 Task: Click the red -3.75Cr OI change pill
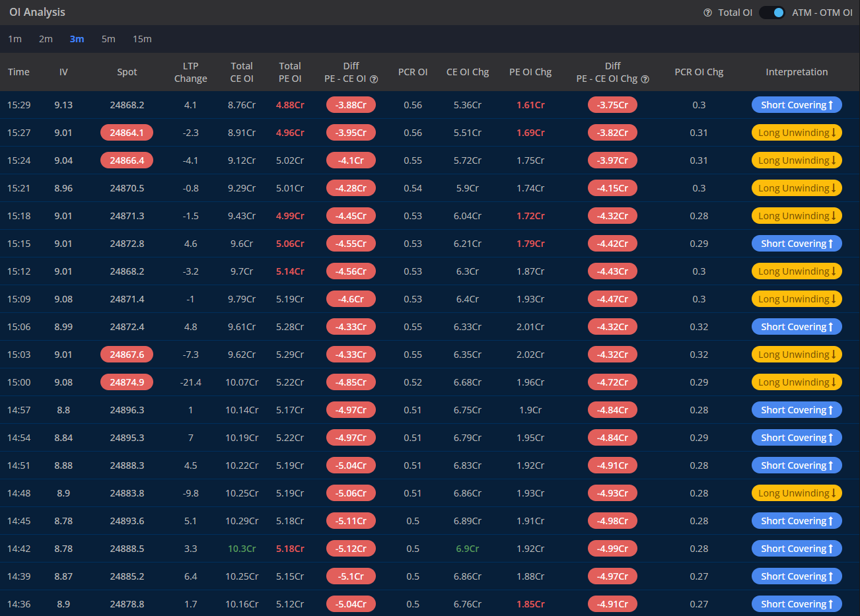tap(612, 104)
